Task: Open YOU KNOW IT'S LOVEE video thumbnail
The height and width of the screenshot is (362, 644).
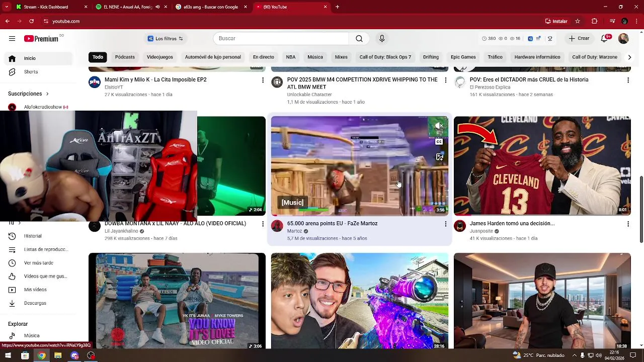Action: point(177,301)
